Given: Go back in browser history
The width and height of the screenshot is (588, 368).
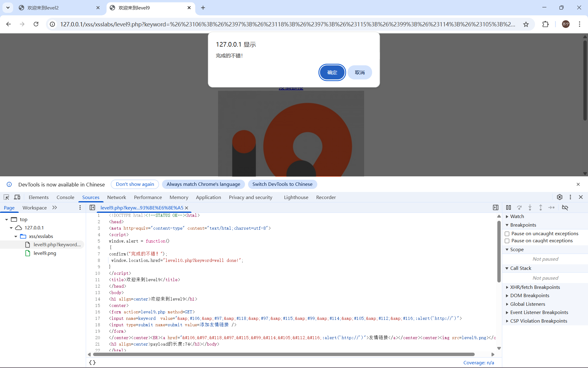Looking at the screenshot, I should pyautogui.click(x=9, y=24).
